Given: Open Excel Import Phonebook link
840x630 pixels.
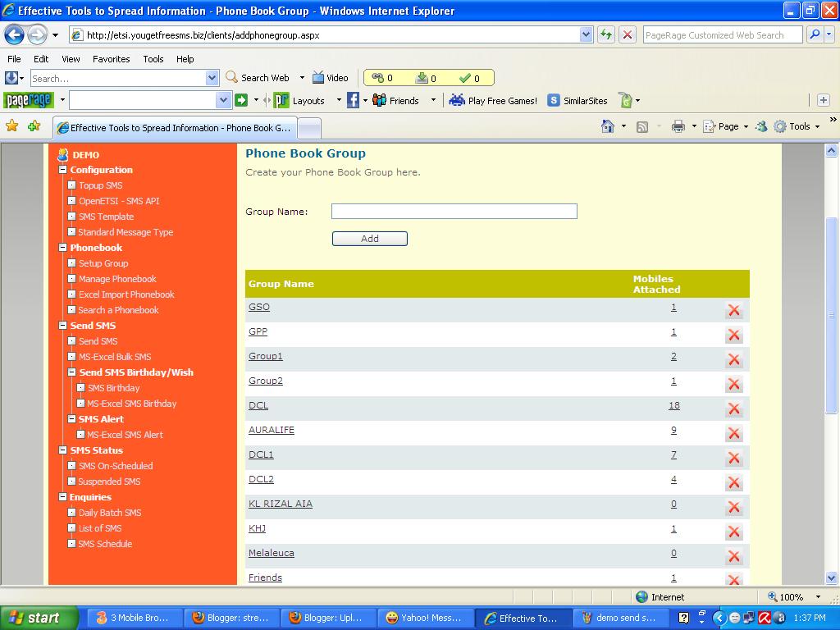Looking at the screenshot, I should (x=126, y=294).
